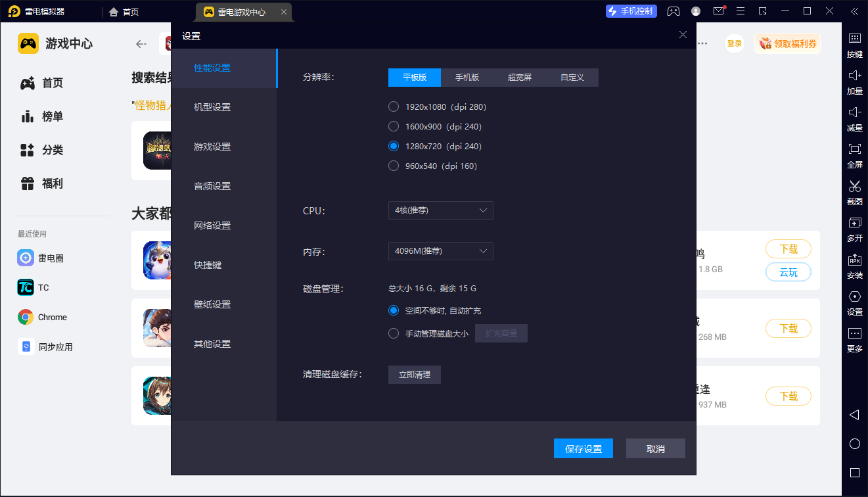This screenshot has width=868, height=497.
Task: Click 立即清理 to clear disk cache
Action: coord(414,375)
